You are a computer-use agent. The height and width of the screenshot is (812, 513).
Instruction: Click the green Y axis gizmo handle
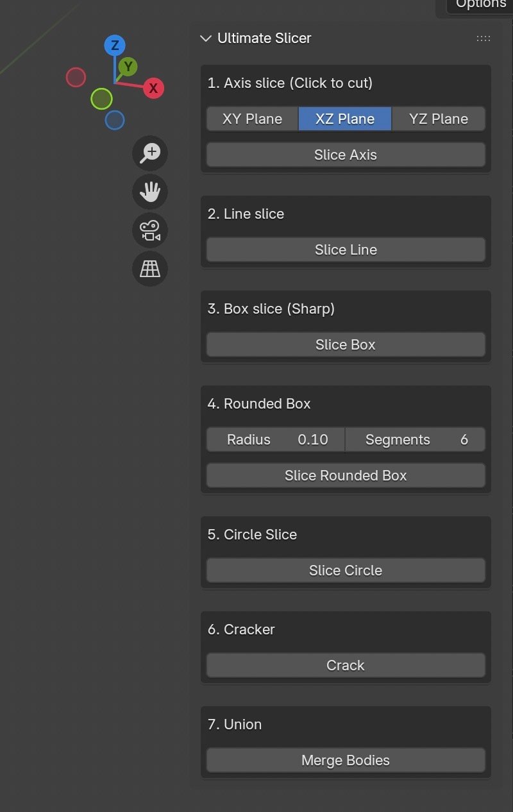[128, 66]
